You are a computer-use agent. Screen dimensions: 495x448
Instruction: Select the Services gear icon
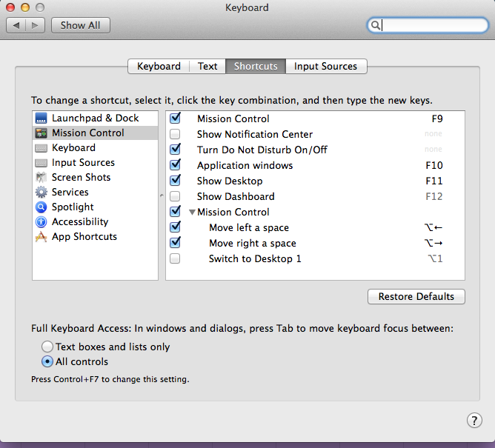coord(41,193)
